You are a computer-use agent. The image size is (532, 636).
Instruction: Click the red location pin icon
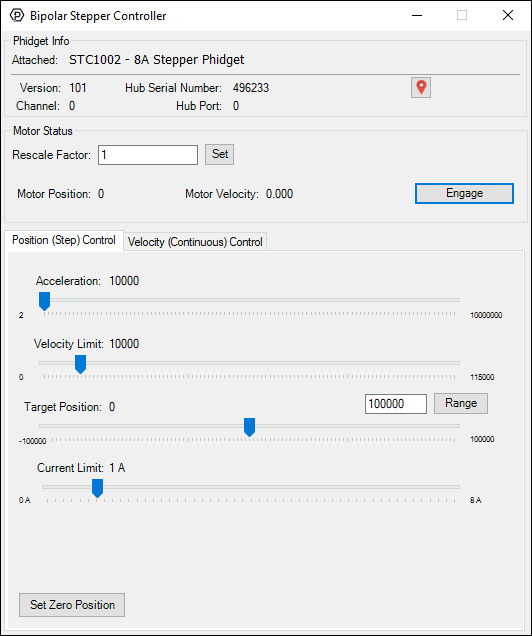pos(421,87)
